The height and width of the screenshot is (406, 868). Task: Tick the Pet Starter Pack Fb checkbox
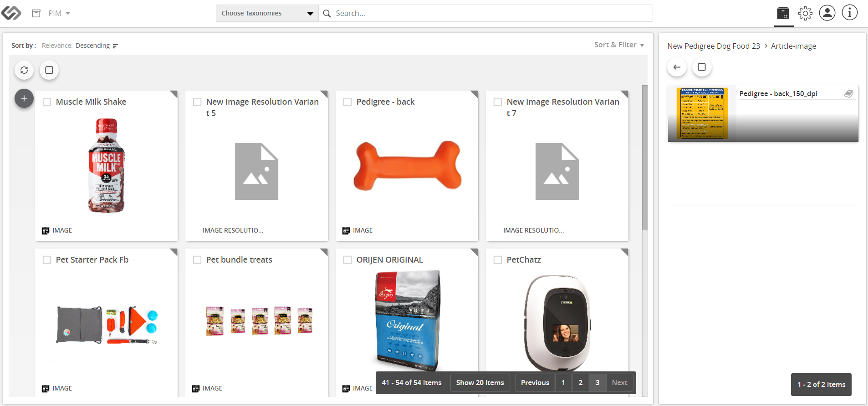47,260
